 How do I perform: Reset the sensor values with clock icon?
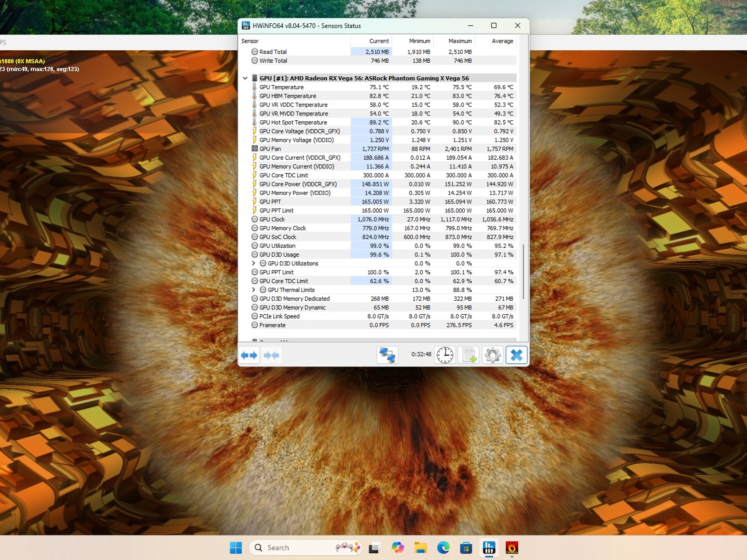(445, 355)
